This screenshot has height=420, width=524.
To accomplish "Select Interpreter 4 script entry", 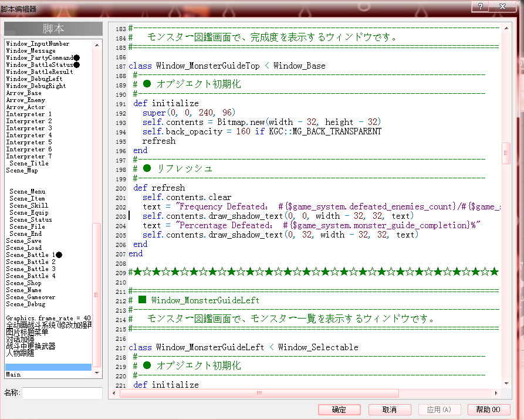I will click(x=29, y=135).
